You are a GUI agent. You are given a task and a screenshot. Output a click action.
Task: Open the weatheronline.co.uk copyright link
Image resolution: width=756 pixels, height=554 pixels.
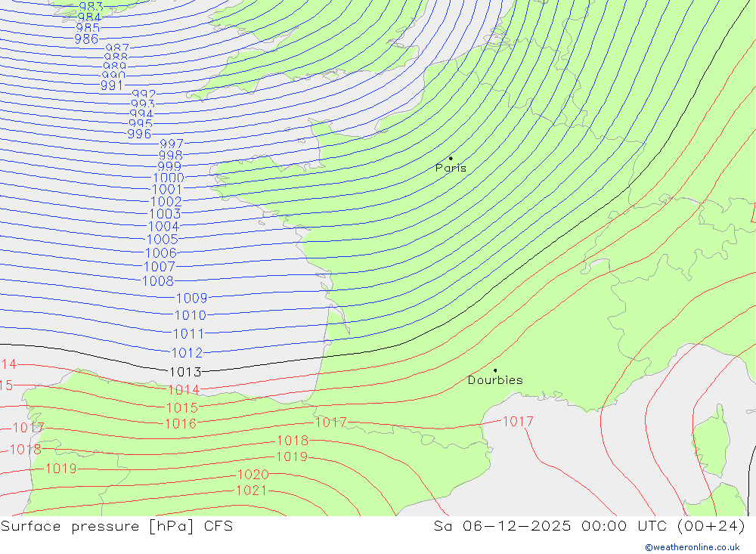point(692,547)
